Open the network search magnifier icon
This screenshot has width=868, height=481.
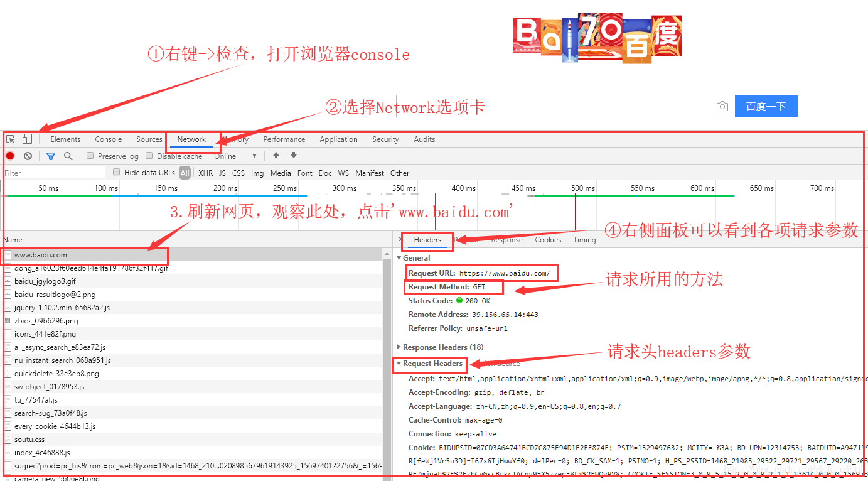click(x=68, y=156)
